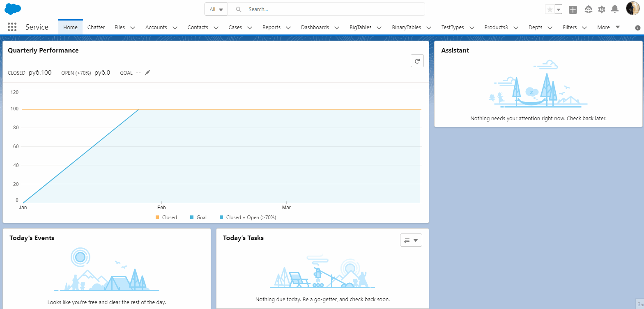The width and height of the screenshot is (644, 309).
Task: Expand the search scope All dropdown
Action: (216, 9)
